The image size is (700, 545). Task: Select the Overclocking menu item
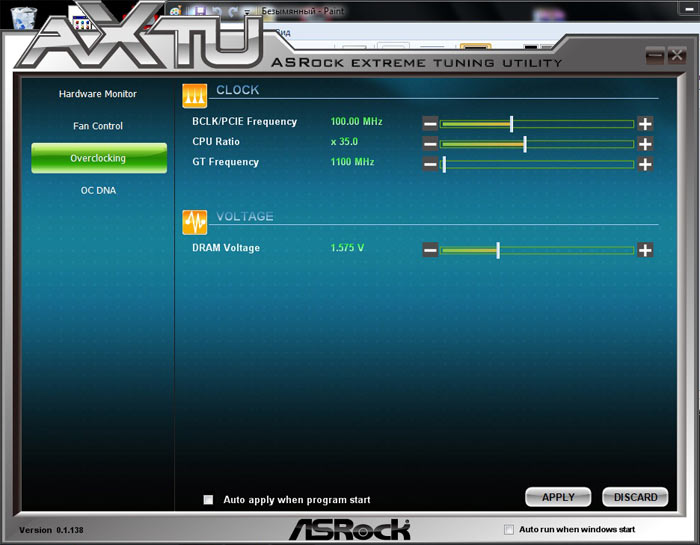[99, 158]
